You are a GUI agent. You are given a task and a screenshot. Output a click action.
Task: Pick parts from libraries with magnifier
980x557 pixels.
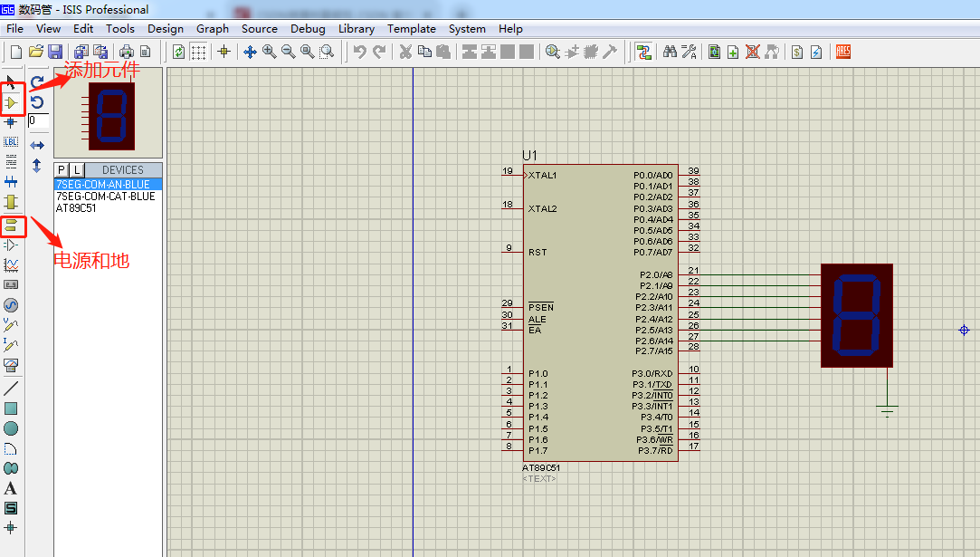(553, 52)
